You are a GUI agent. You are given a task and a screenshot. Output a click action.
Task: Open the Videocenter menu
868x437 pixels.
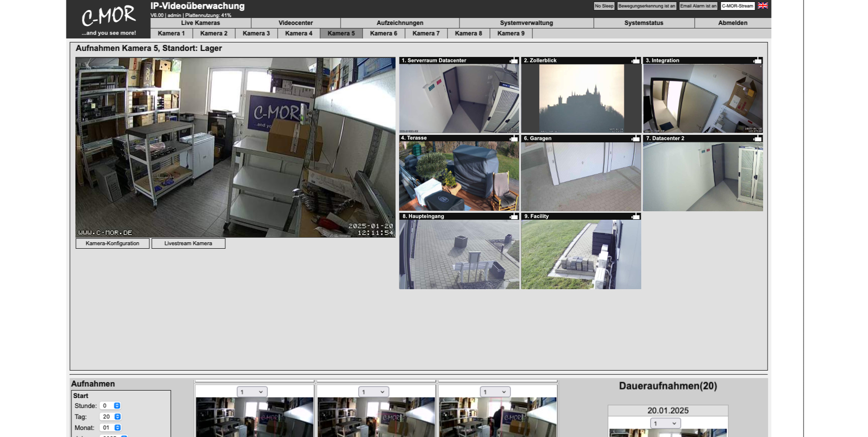coord(296,23)
